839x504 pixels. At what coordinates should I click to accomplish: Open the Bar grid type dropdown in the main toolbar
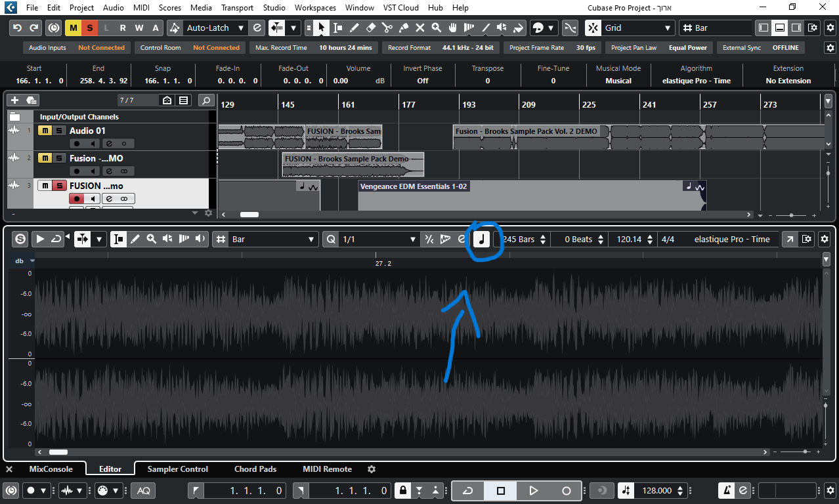pyautogui.click(x=716, y=28)
